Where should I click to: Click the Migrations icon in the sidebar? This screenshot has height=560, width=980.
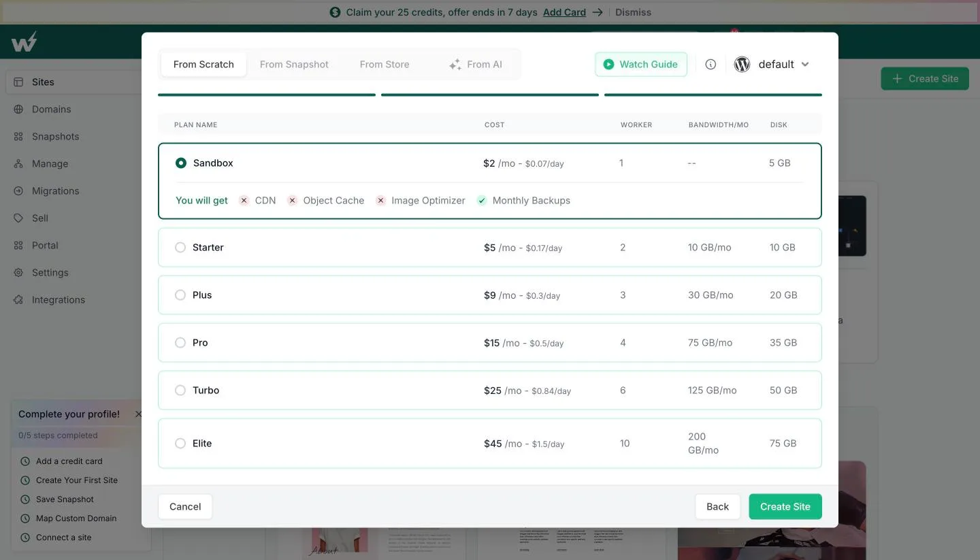18,191
